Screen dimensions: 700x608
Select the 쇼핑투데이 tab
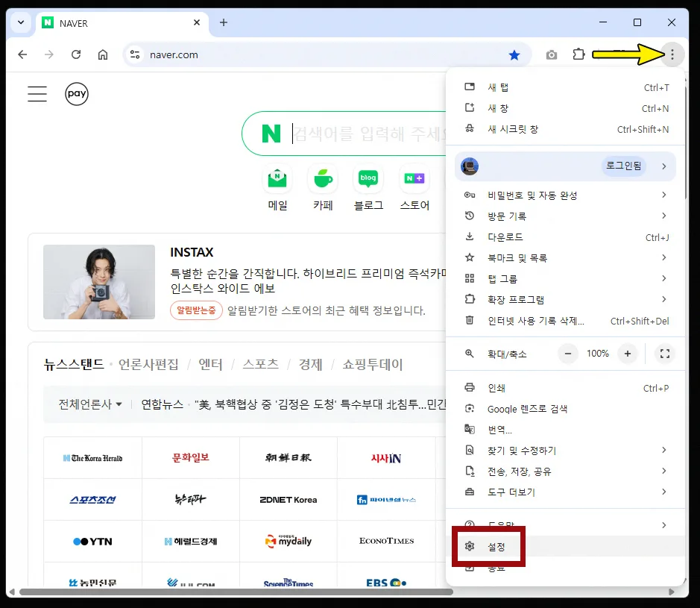tap(372, 364)
